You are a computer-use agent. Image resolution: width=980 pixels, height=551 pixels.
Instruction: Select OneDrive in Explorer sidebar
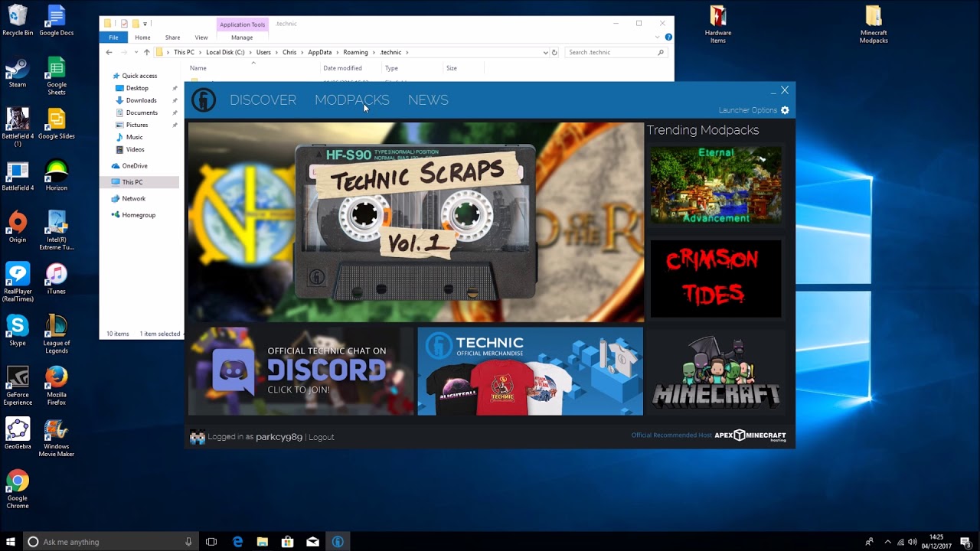(135, 165)
